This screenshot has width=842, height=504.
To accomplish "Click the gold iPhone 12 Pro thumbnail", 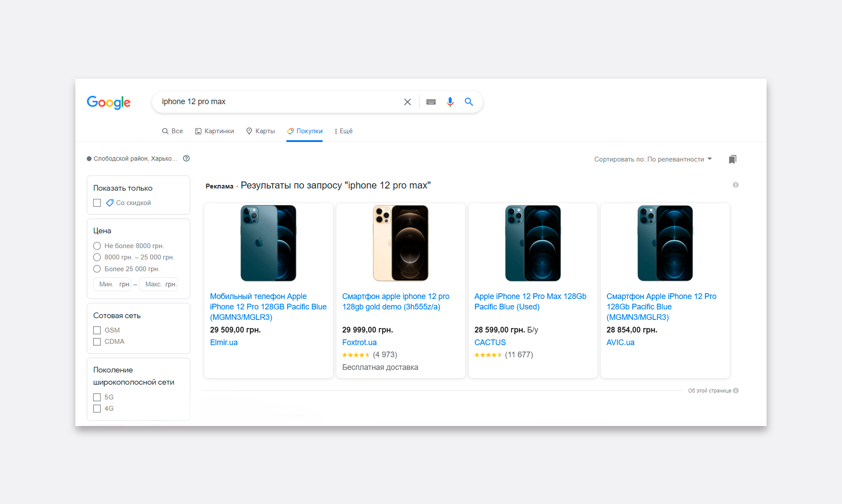I will [400, 243].
